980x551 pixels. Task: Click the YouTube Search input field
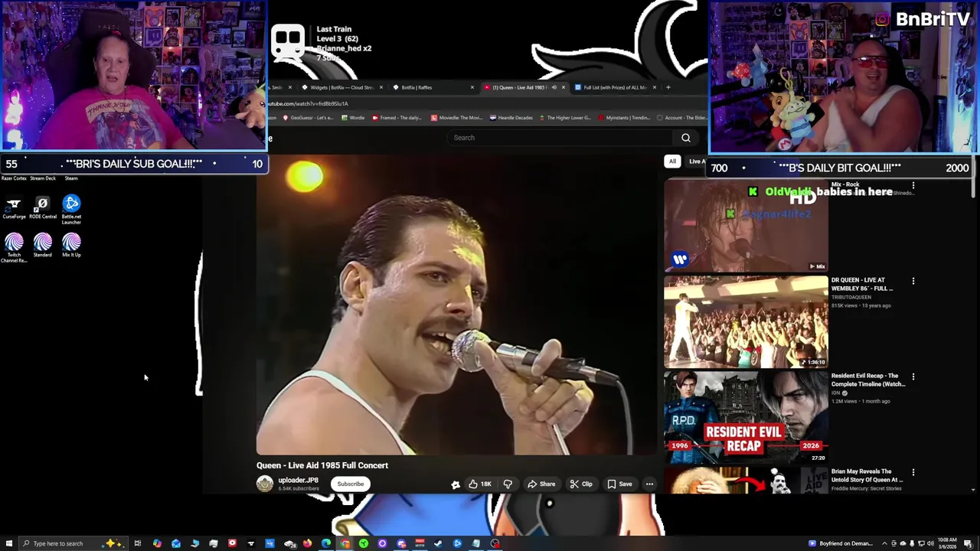(x=559, y=138)
